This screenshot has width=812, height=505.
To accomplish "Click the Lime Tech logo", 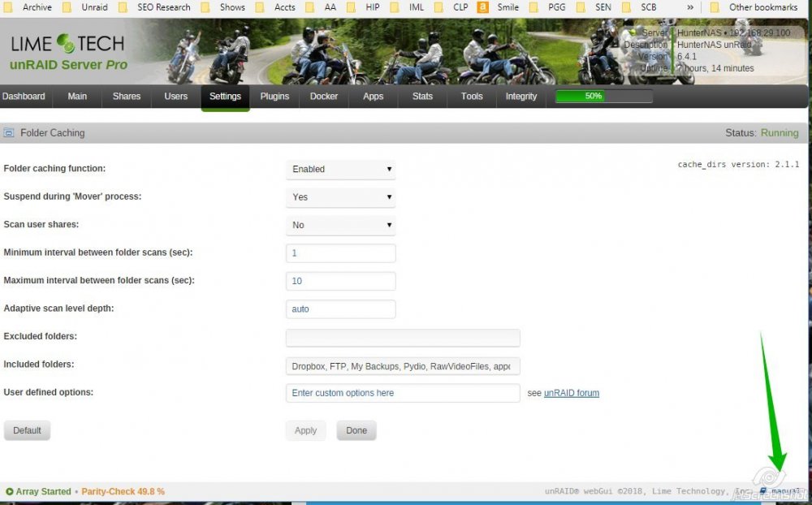I will (x=67, y=44).
